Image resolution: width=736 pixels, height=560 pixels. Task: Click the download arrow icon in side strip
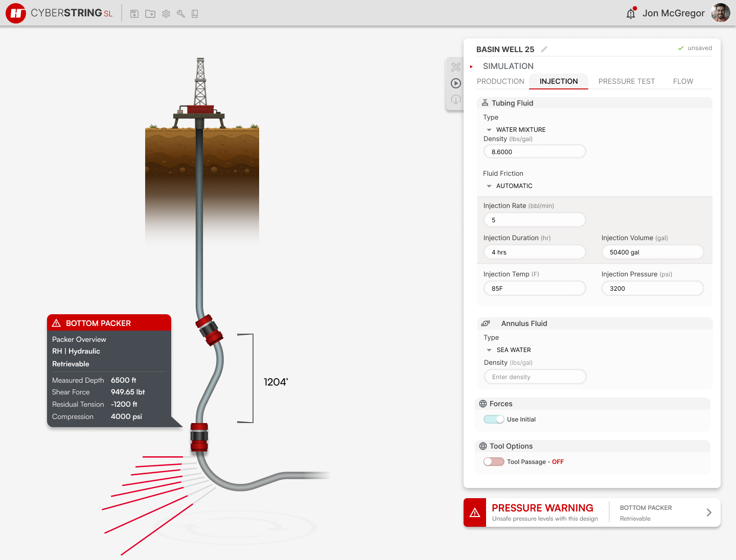tap(456, 100)
